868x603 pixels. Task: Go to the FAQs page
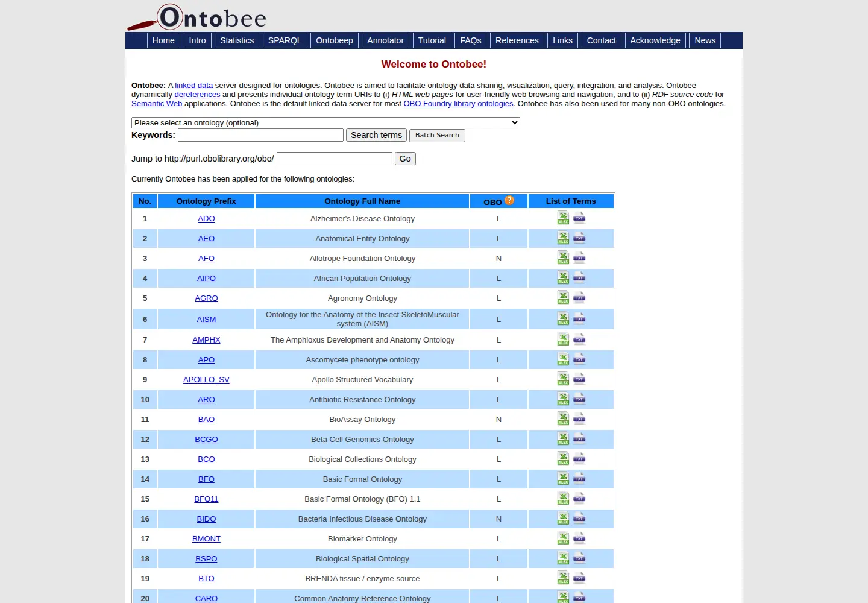coord(470,40)
